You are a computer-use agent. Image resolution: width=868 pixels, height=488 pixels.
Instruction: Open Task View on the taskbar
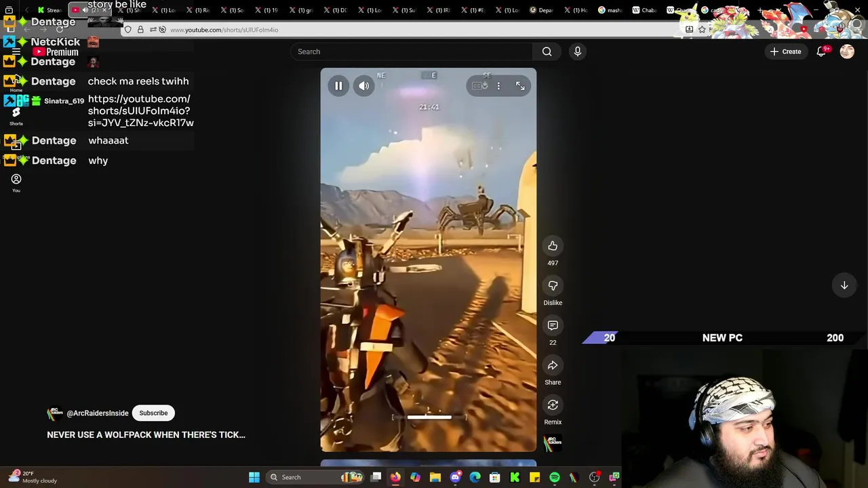point(376,477)
